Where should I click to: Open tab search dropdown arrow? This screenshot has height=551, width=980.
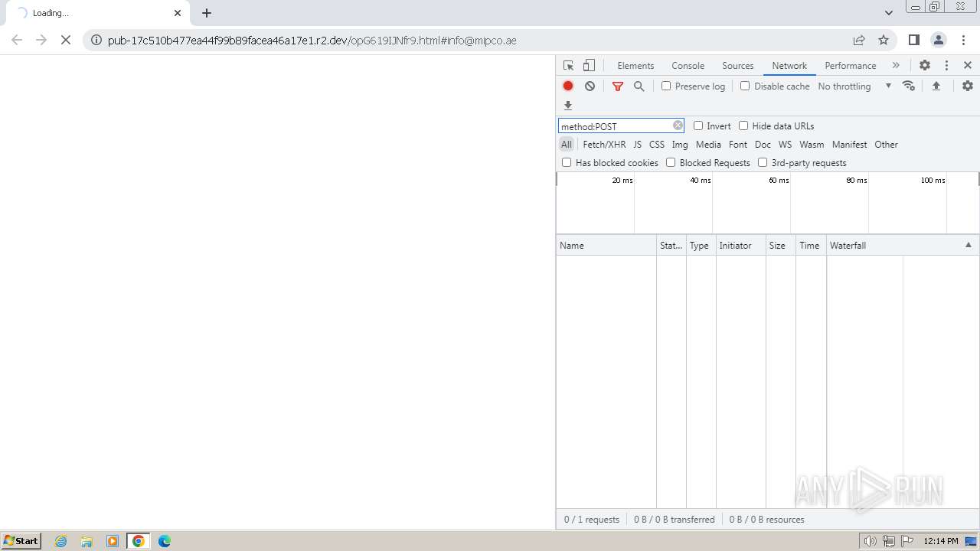pyautogui.click(x=888, y=13)
